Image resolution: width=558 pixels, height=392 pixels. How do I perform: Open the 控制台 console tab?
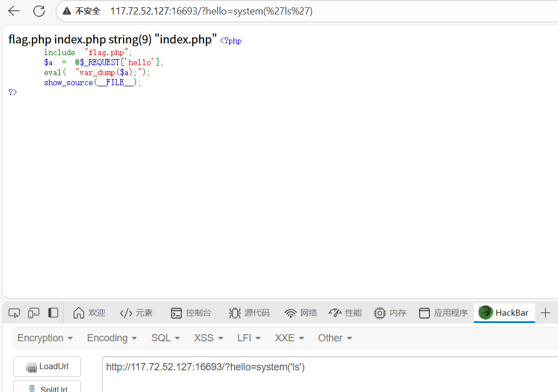click(x=191, y=313)
